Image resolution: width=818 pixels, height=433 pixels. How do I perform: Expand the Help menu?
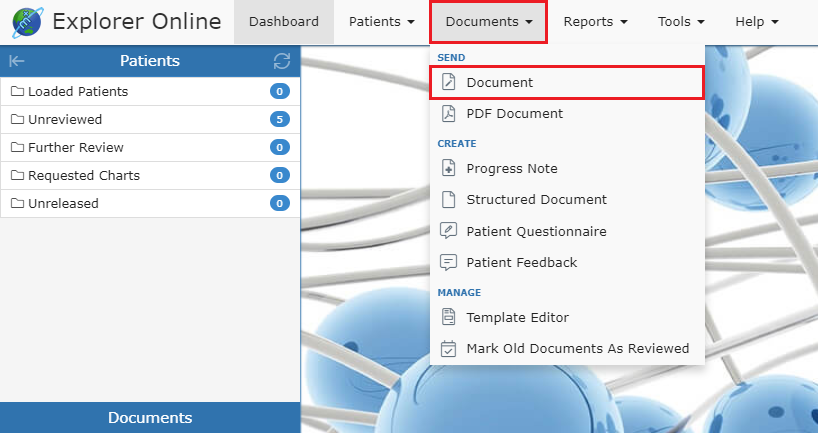coord(756,22)
